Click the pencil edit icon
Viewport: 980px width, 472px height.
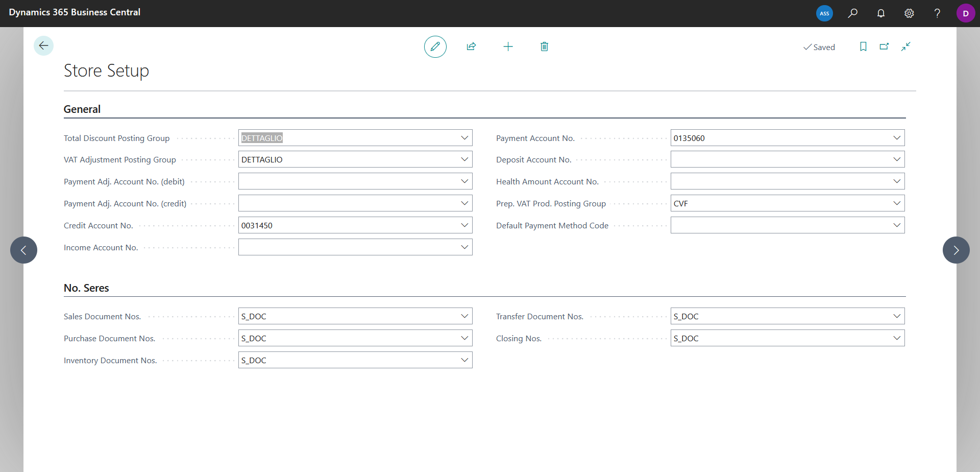[x=435, y=46]
